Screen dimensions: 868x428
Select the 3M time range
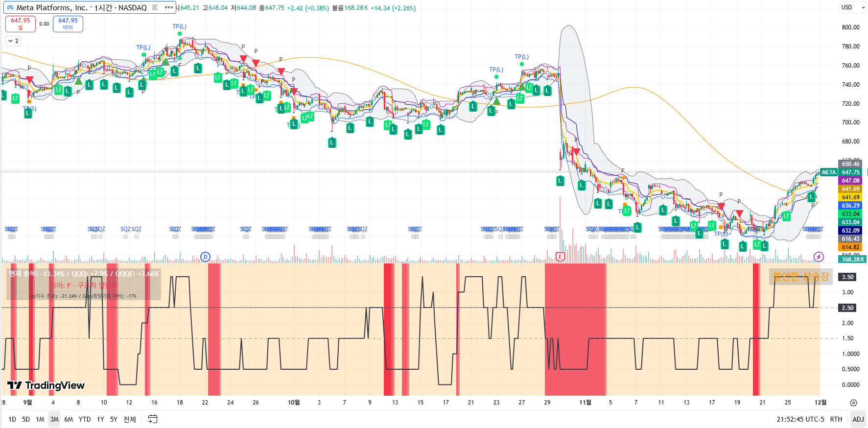pos(54,419)
